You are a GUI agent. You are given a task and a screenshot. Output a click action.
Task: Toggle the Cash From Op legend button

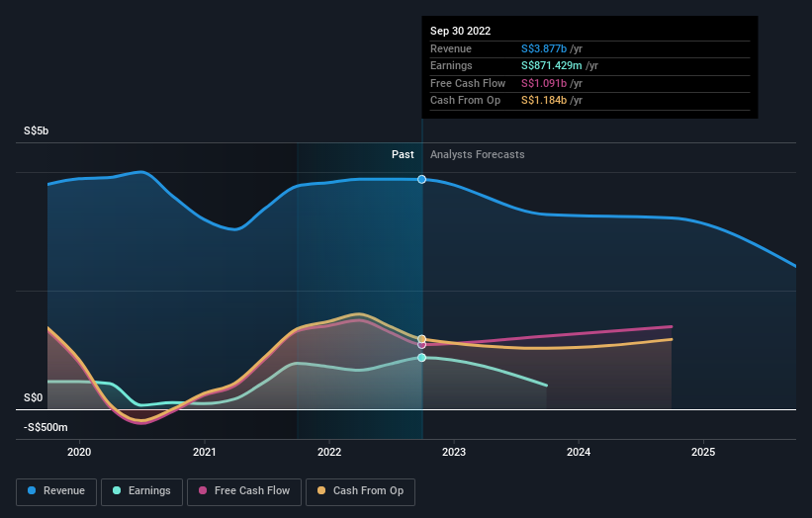[360, 491]
